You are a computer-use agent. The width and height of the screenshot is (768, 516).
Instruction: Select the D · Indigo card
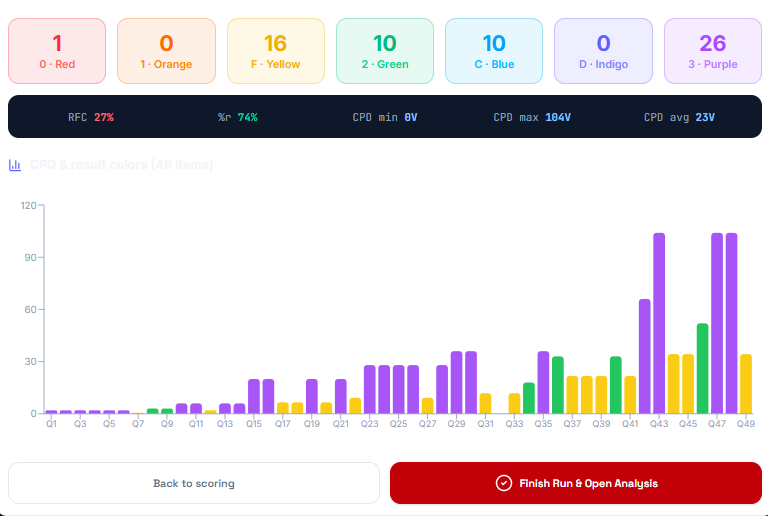tap(603, 51)
